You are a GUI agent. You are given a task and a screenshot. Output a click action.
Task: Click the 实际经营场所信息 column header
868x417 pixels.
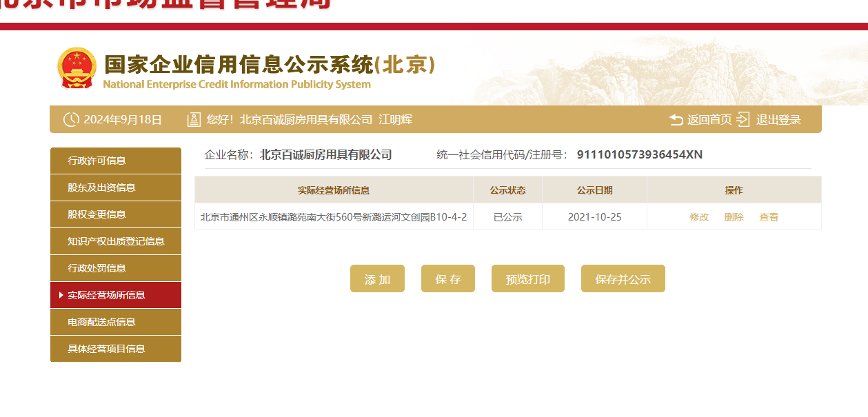(334, 190)
